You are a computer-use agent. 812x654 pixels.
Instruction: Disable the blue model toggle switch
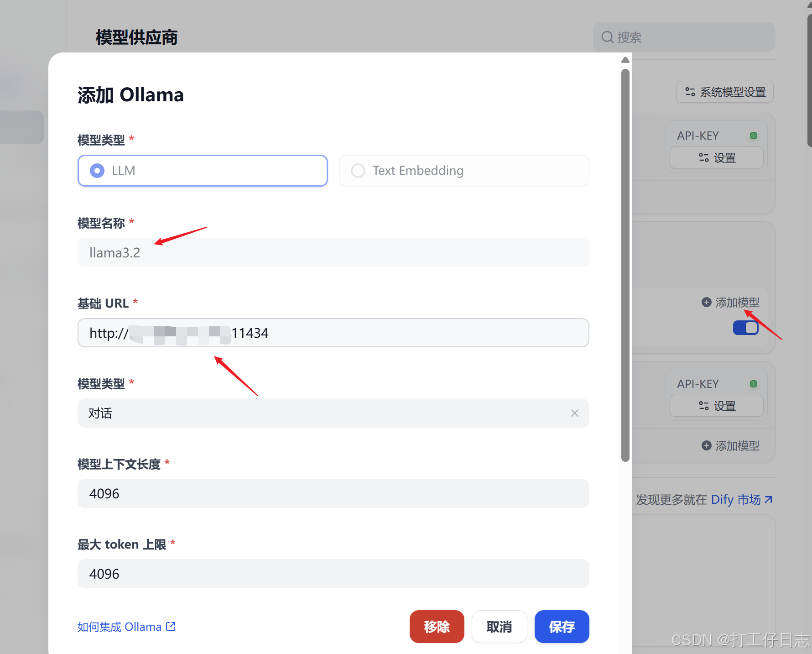pos(745,327)
